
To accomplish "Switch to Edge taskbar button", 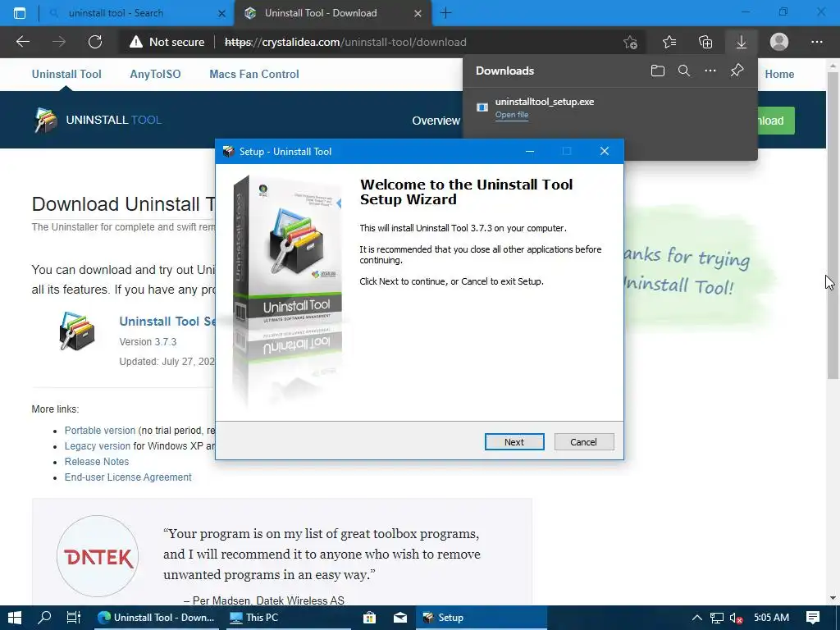I will 157,618.
